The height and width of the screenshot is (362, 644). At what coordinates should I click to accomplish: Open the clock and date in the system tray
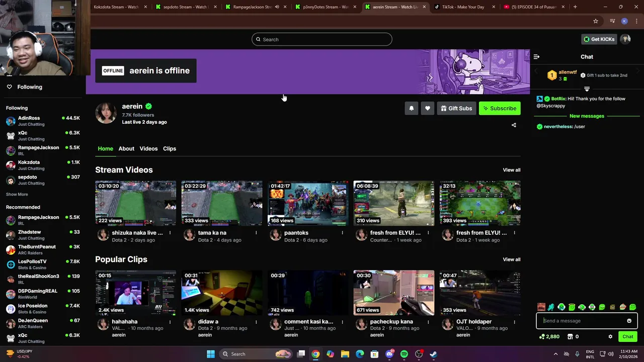pos(628,354)
